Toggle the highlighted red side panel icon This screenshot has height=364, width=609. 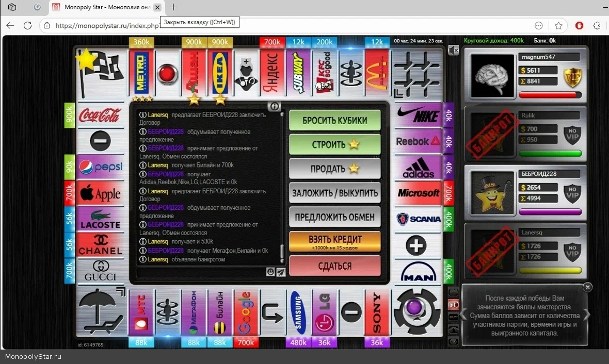pos(454,305)
